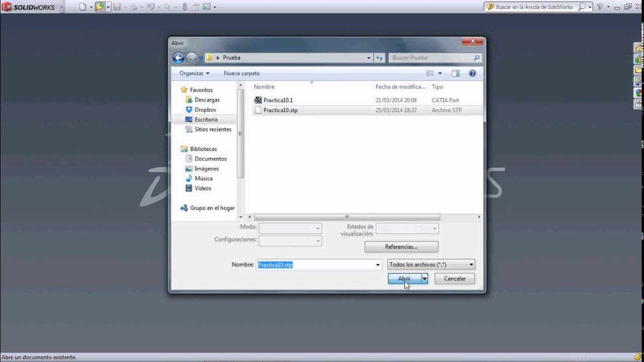Expand the view style dropdown arrow
This screenshot has height=362, width=644.
pos(440,73)
